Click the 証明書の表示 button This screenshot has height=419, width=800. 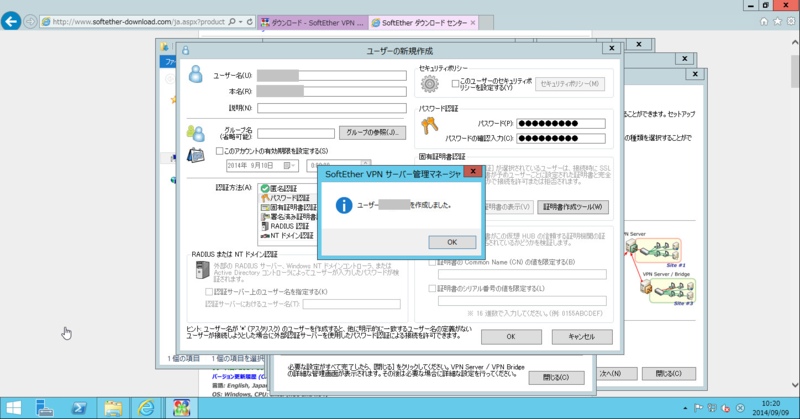pyautogui.click(x=507, y=207)
